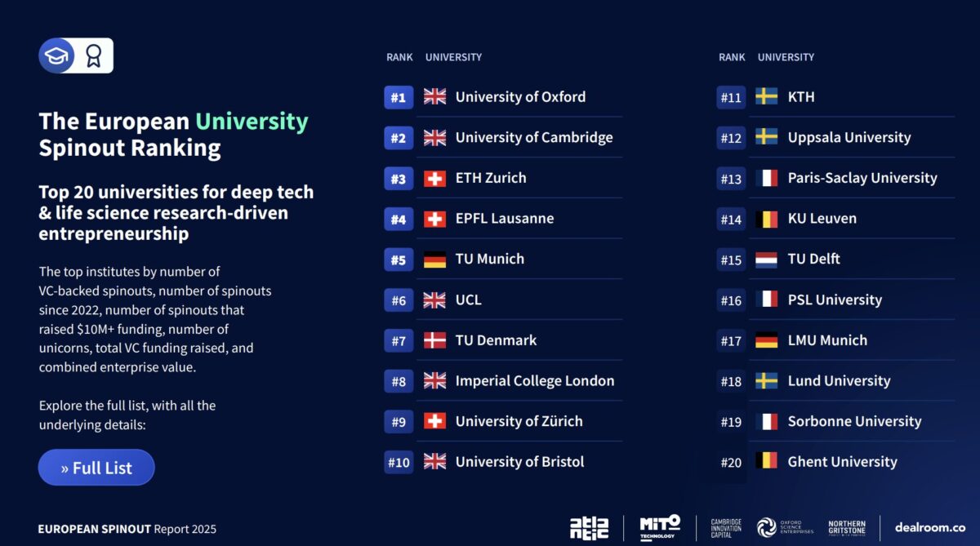Select the award ribbon icon
Screen dimensions: 980x546
[x=93, y=56]
